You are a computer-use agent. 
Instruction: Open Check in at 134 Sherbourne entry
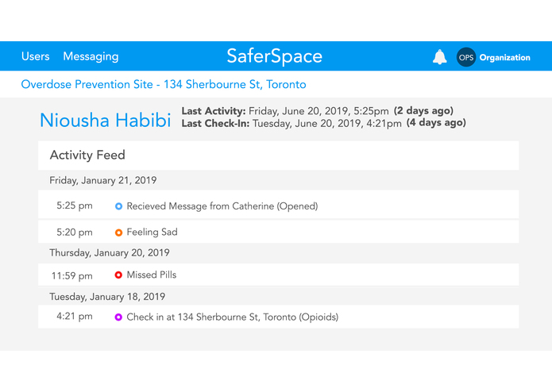coord(278,317)
